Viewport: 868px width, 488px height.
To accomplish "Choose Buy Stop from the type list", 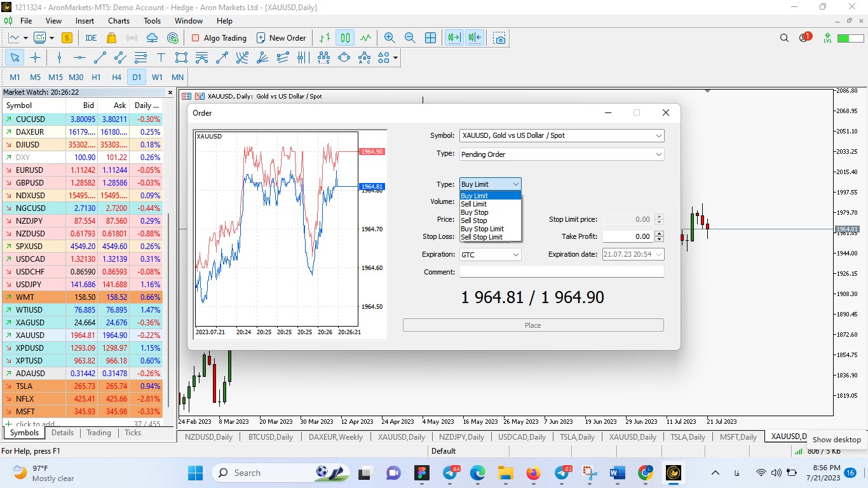I will 490,212.
